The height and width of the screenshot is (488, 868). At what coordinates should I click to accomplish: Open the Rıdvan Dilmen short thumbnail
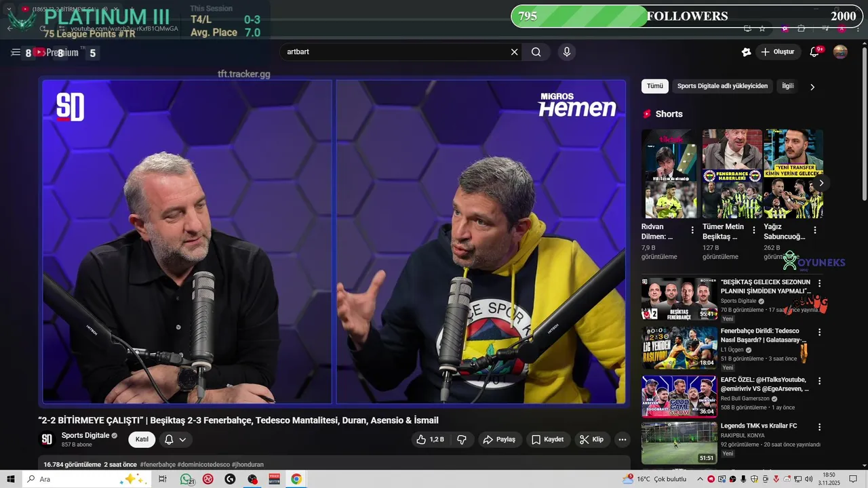[x=669, y=174]
